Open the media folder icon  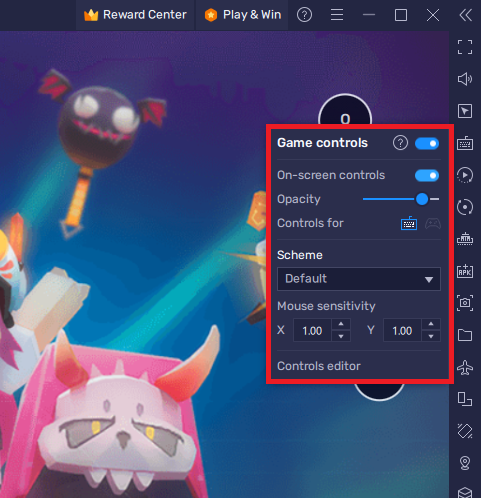pos(465,335)
